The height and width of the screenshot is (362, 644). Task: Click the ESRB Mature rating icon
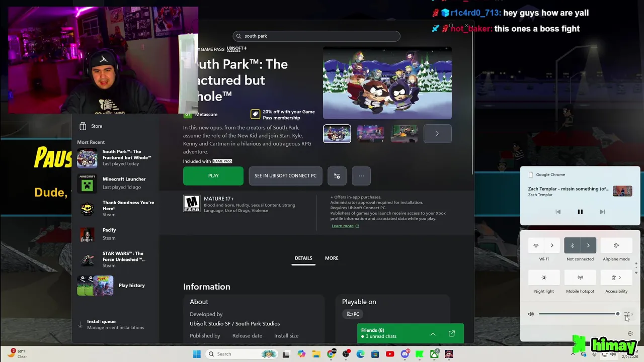click(192, 203)
